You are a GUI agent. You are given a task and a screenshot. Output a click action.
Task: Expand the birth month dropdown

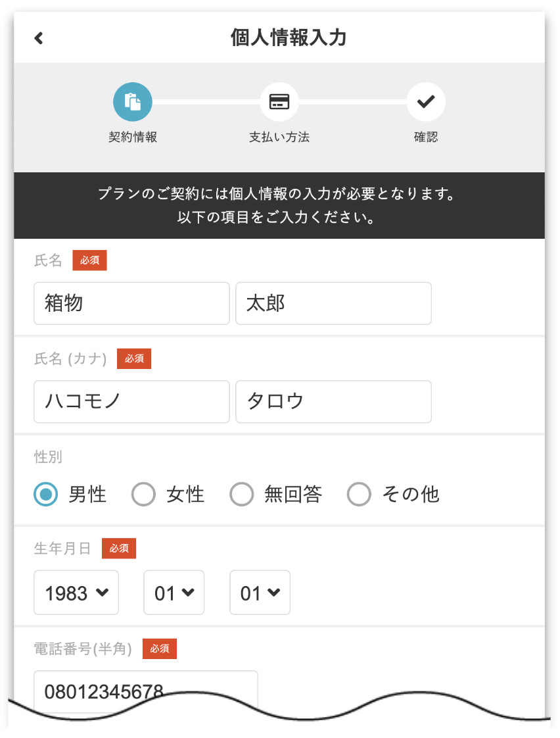pyautogui.click(x=174, y=593)
